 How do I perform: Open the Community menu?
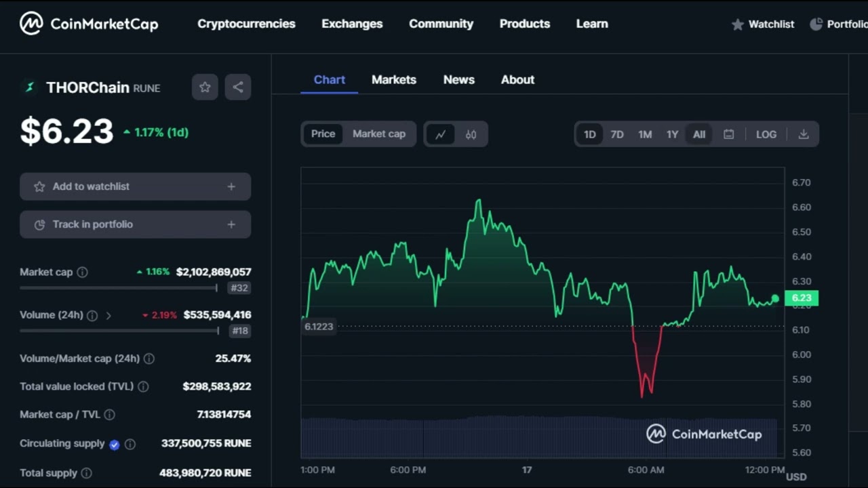coord(441,24)
